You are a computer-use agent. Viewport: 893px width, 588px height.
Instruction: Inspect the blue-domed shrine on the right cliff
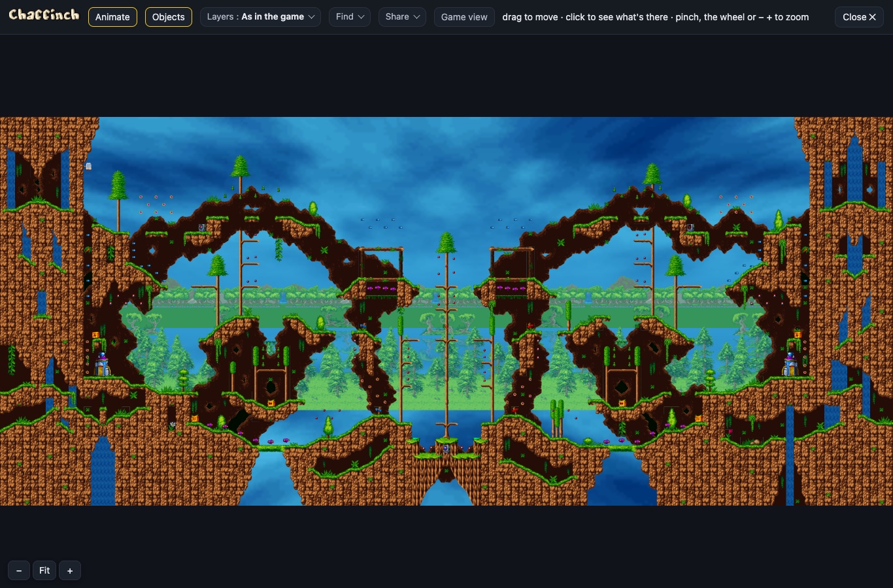tap(790, 364)
